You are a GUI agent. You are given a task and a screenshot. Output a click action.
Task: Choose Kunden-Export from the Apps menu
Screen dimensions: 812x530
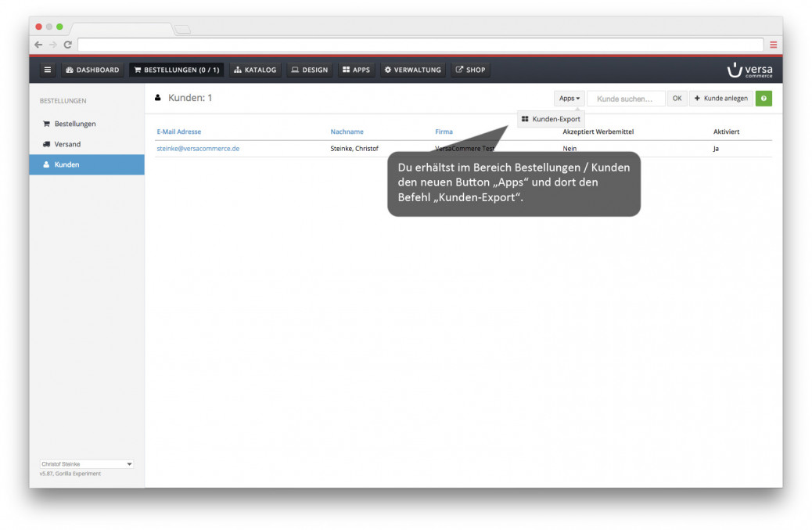tap(551, 119)
